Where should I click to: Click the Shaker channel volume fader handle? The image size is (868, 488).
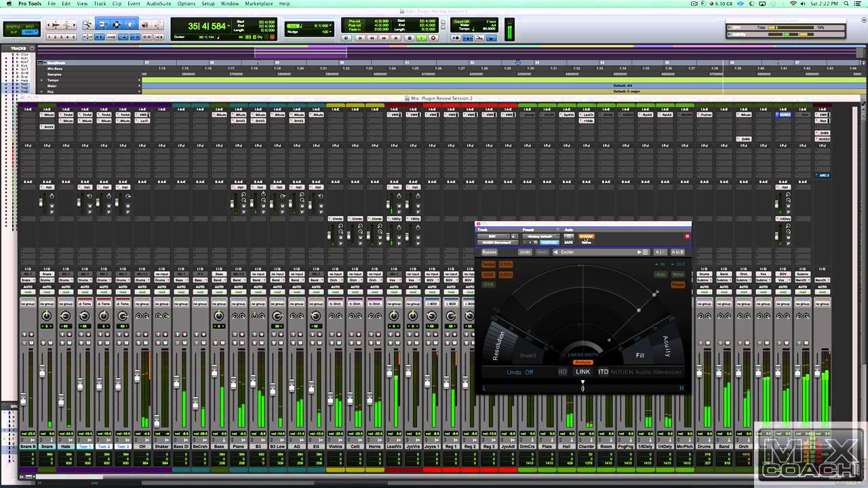click(157, 420)
